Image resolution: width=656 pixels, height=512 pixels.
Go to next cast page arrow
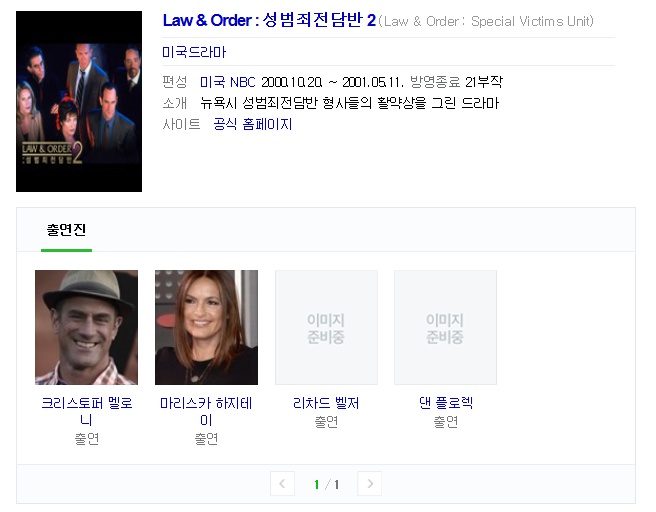tap(369, 484)
